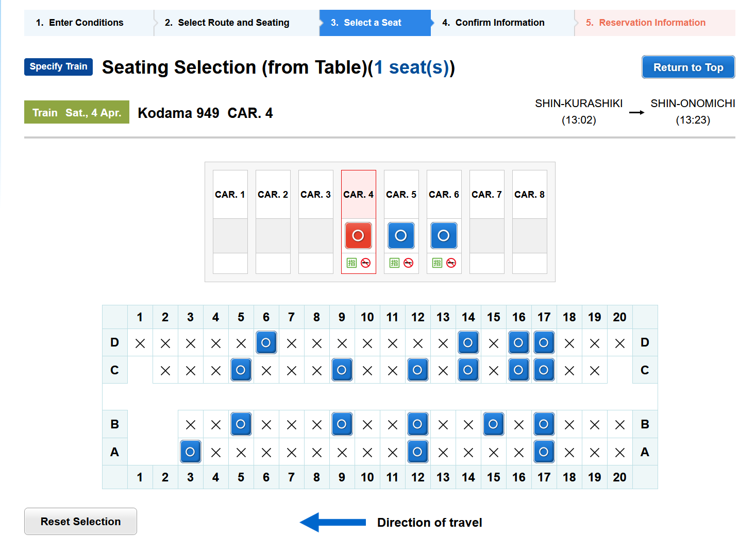Pick available seat 17A
The image size is (756, 553).
click(544, 452)
